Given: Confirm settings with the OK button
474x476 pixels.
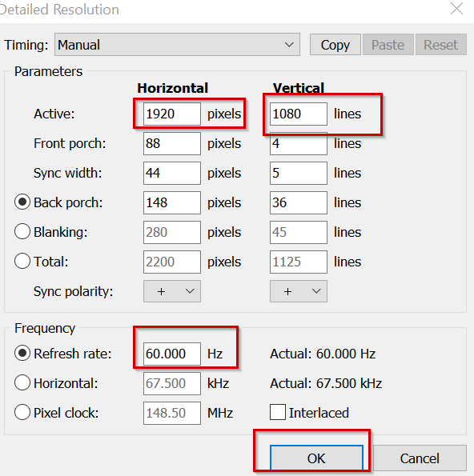Looking at the screenshot, I should point(316,458).
